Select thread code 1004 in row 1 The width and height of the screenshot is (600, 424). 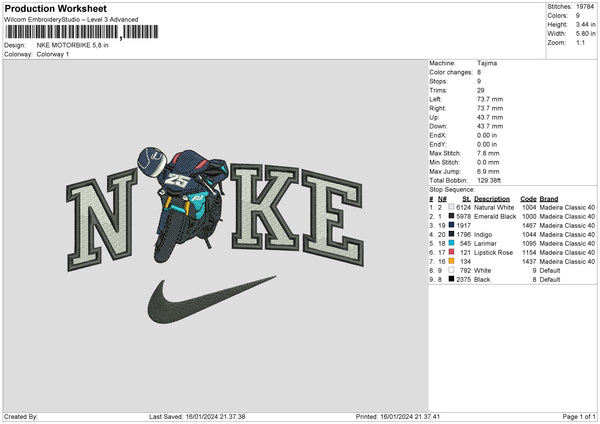click(529, 207)
